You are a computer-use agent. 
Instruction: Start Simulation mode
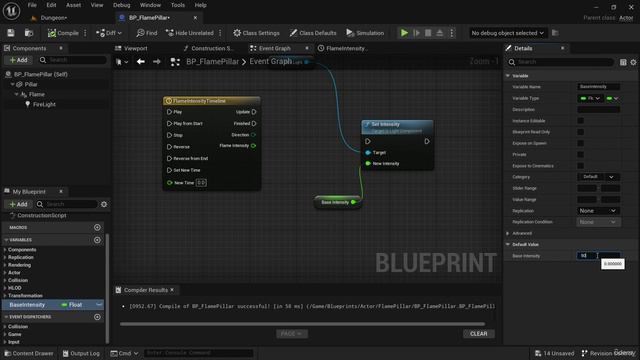365,33
